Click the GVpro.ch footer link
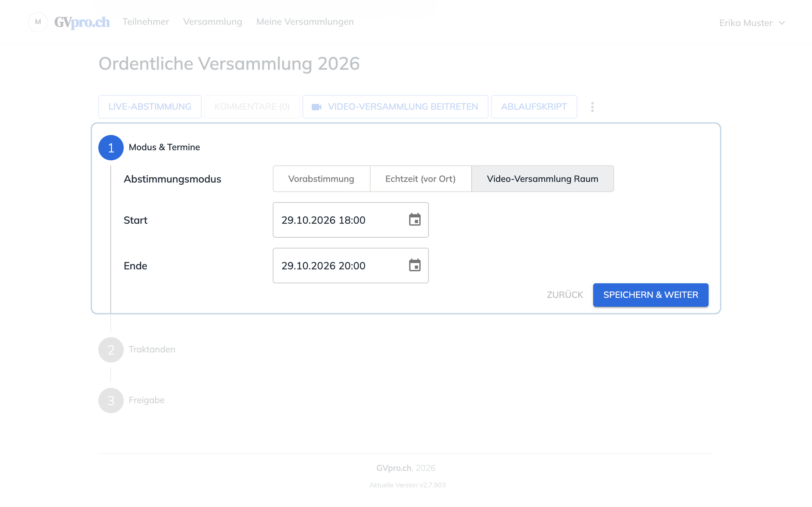 (394, 468)
